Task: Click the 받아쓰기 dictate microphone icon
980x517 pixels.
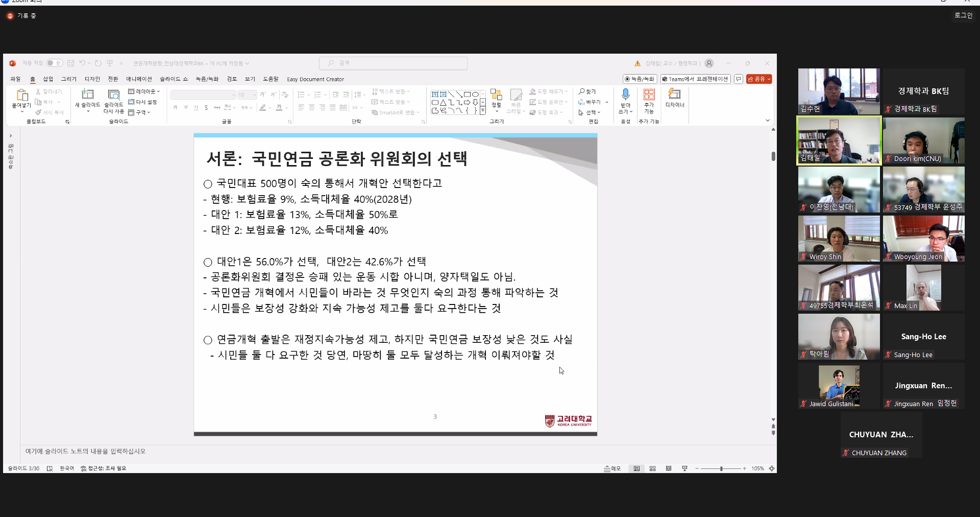Action: tap(625, 95)
